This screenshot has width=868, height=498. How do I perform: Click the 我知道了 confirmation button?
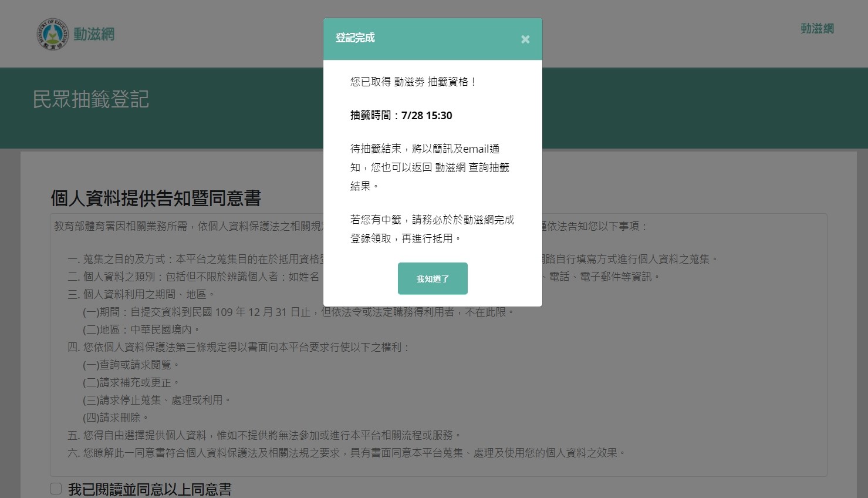pyautogui.click(x=433, y=278)
